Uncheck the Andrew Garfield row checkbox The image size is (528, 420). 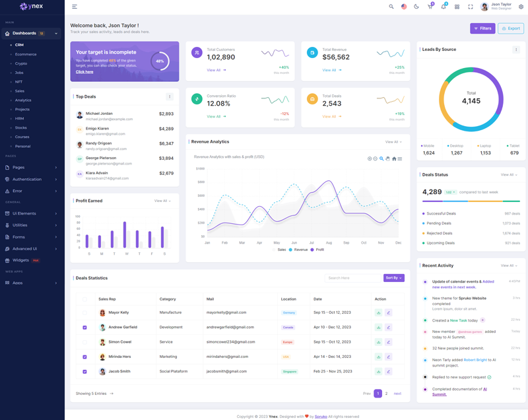tap(84, 328)
